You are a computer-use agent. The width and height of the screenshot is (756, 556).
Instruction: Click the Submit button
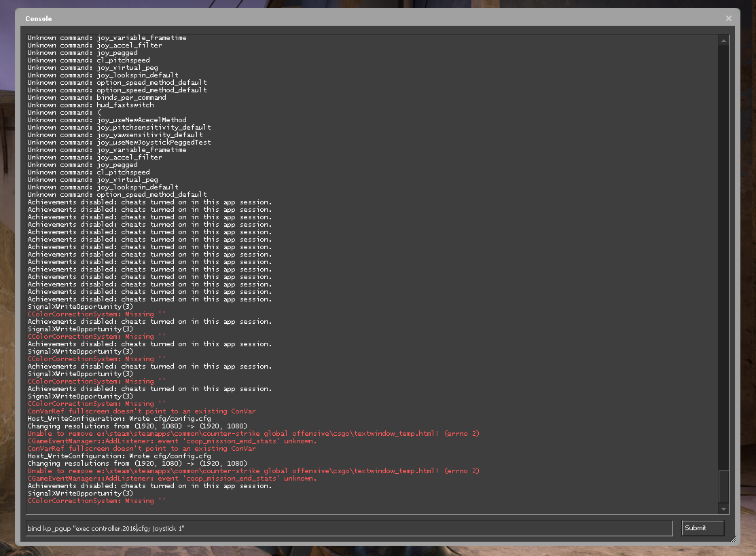pyautogui.click(x=702, y=528)
